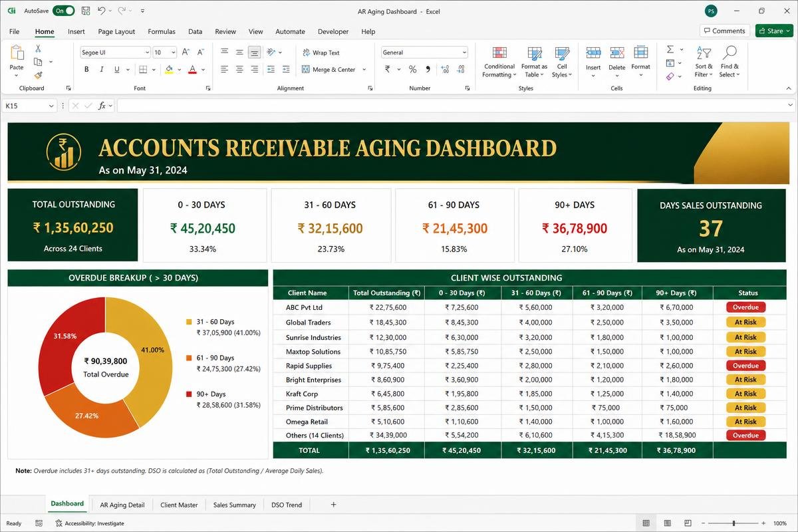Click into the formula bar input
The image size is (798, 532).
click(x=452, y=105)
